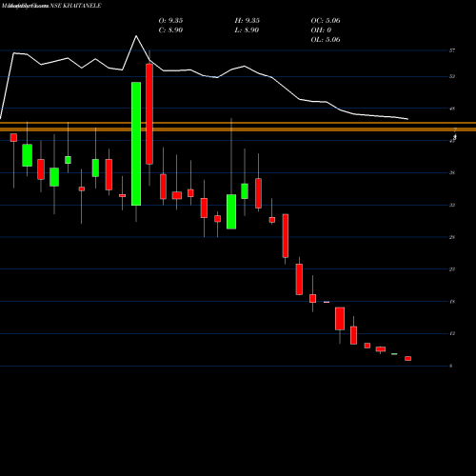Click the first red candlestick on the far left
This screenshot has height=476, width=476.
tap(13, 137)
